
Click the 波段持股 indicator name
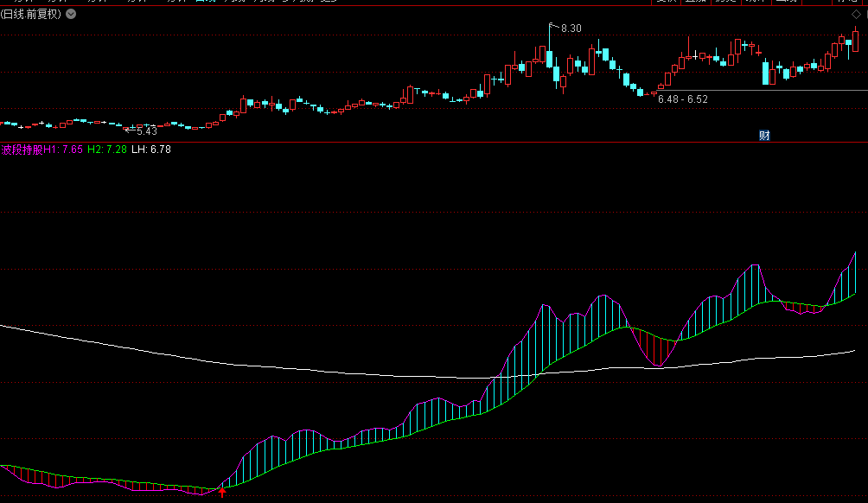[x=22, y=150]
